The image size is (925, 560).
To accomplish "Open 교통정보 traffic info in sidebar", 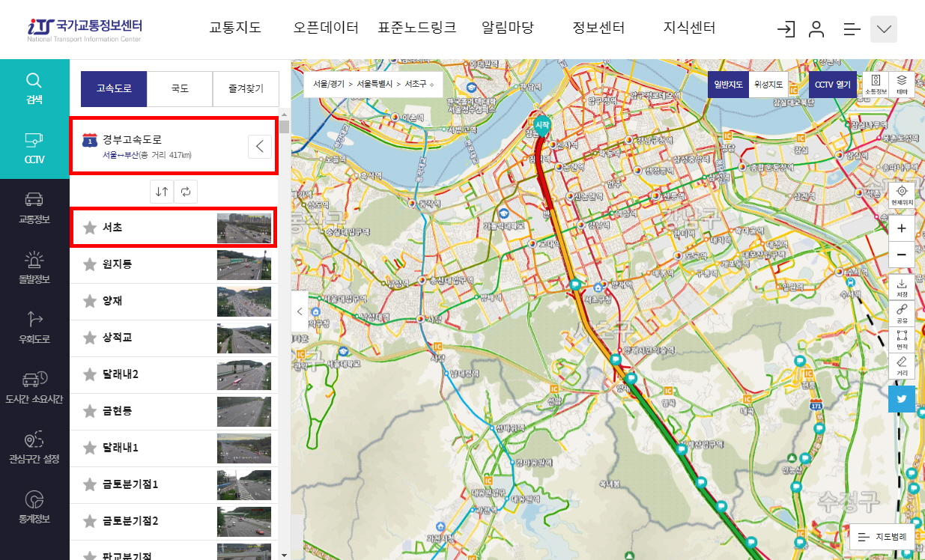I will (x=34, y=209).
